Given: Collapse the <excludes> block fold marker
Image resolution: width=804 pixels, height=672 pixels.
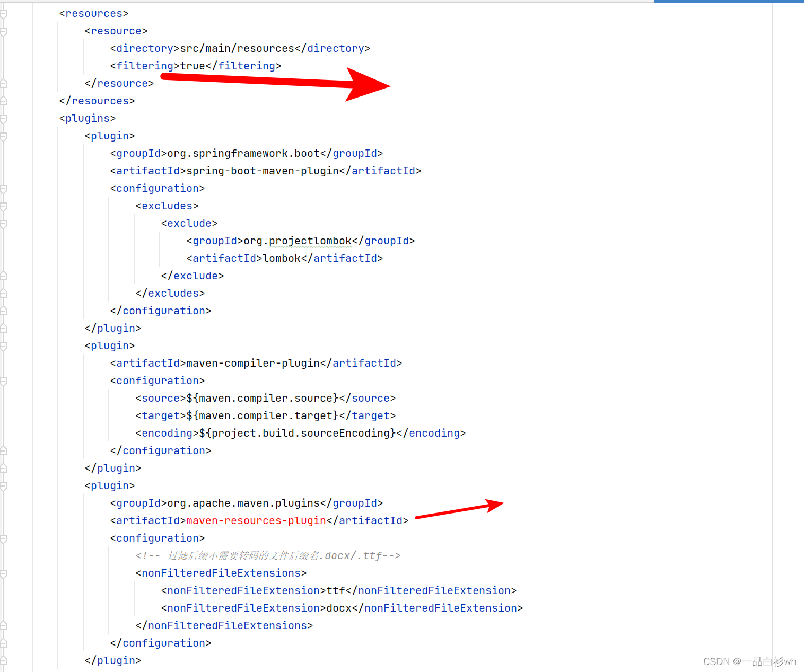Looking at the screenshot, I should pyautogui.click(x=3, y=206).
